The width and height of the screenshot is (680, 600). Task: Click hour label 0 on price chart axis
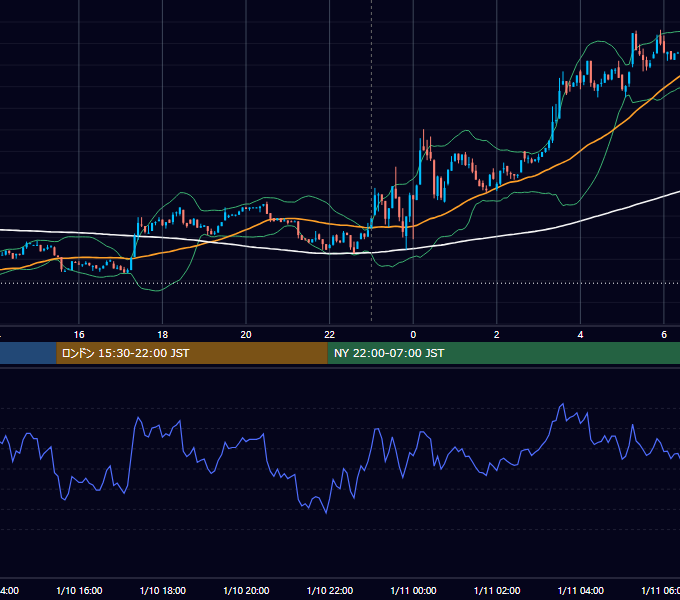[413, 335]
